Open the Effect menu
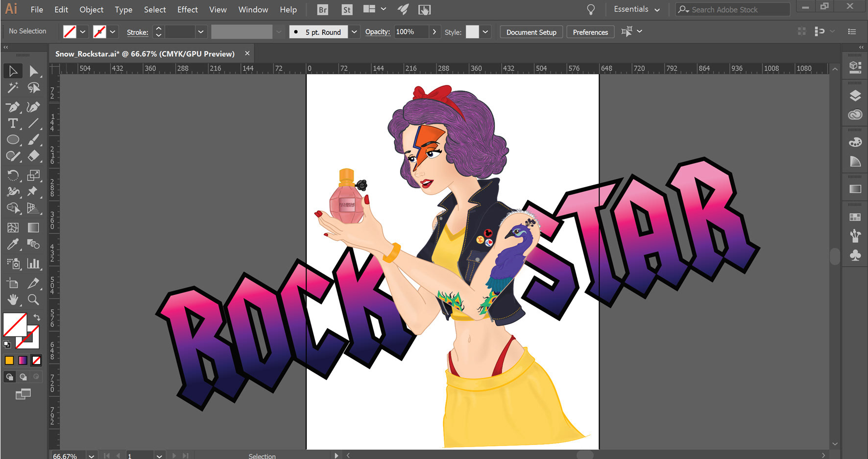 pos(187,9)
